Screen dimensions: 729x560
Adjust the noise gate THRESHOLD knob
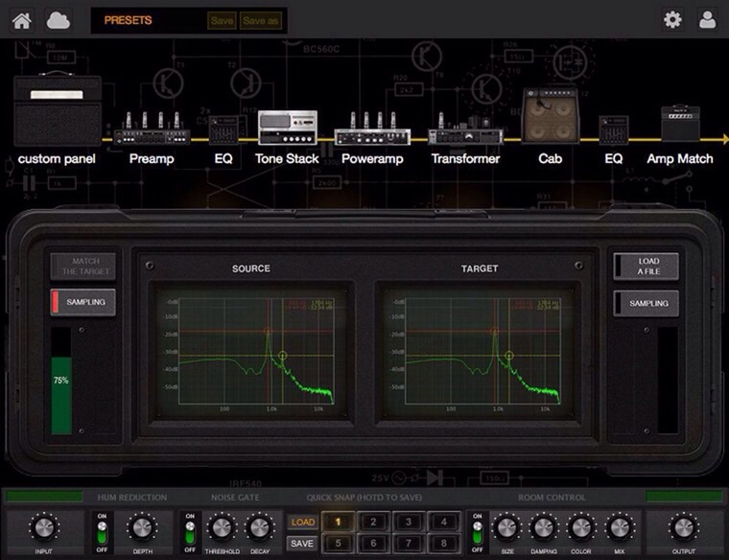click(222, 527)
